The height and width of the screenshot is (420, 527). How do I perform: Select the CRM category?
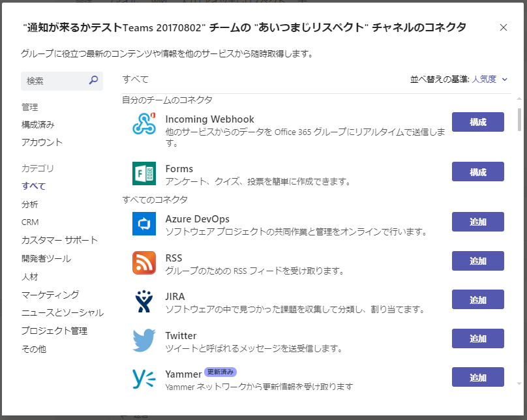point(30,222)
